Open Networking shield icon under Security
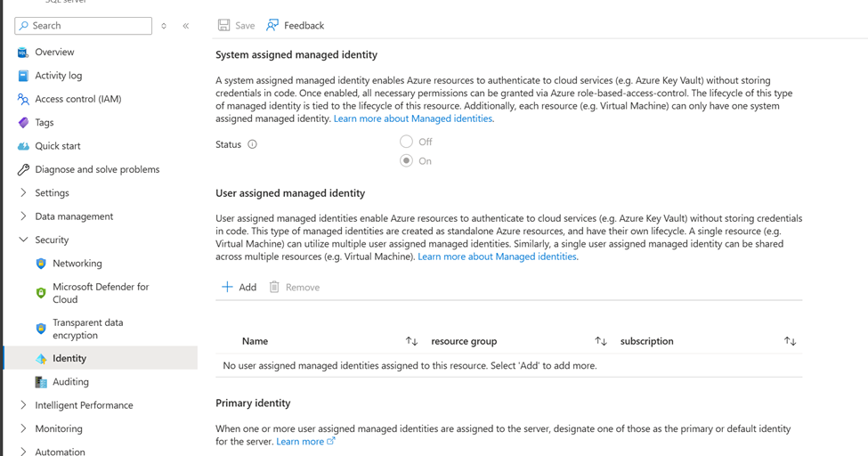868x456 pixels. click(x=41, y=264)
